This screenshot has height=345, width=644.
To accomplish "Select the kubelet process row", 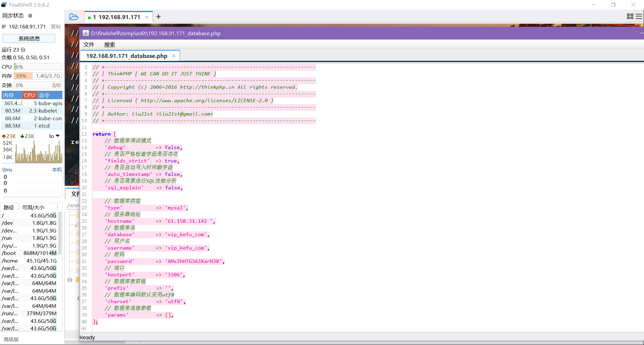I will 32,111.
